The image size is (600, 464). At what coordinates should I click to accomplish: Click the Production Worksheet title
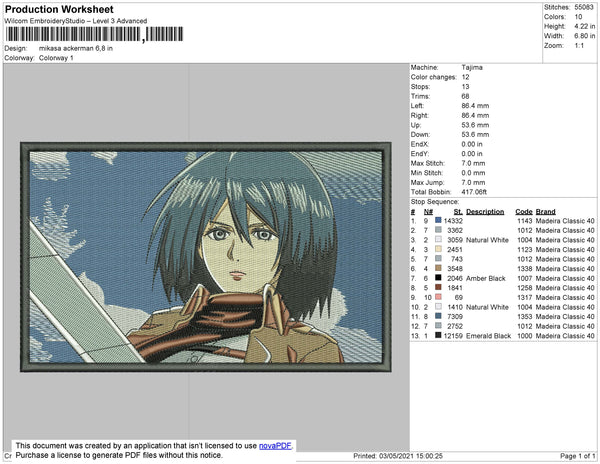click(59, 10)
